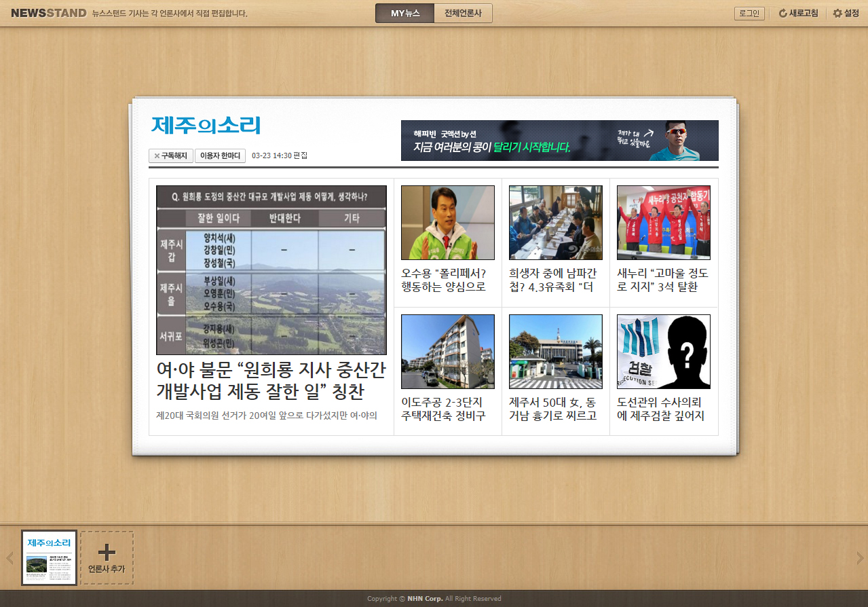Click the NEWSSTAND logo

[x=49, y=13]
